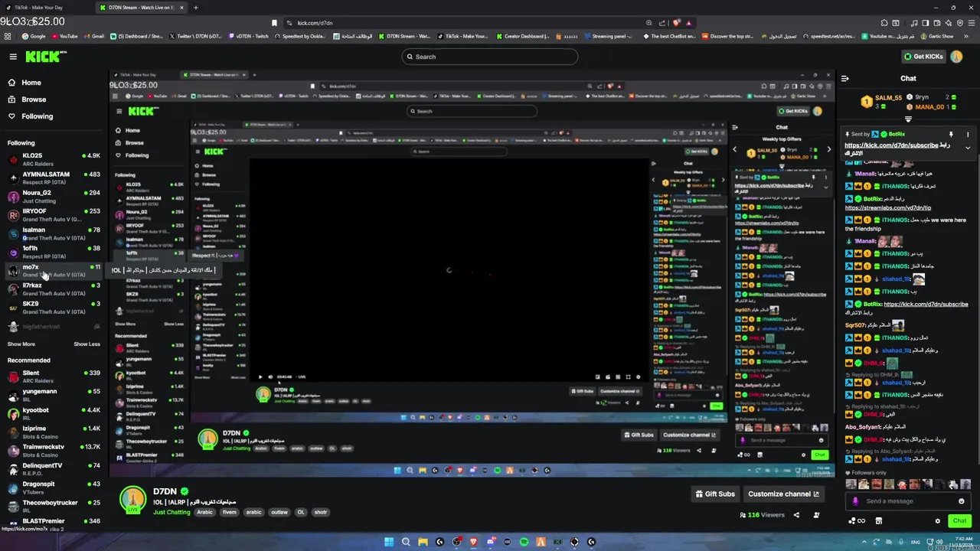Click the Get KICKs button
This screenshot has height=551, width=980.
(923, 57)
